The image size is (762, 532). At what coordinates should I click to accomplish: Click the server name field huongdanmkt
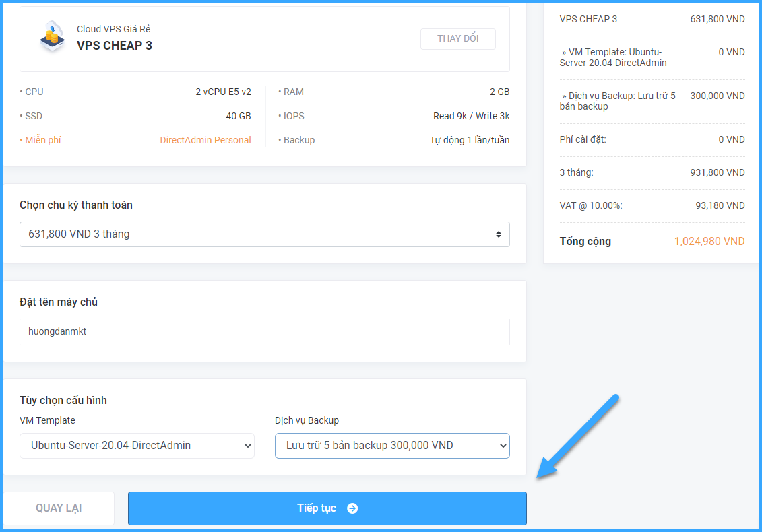[264, 332]
